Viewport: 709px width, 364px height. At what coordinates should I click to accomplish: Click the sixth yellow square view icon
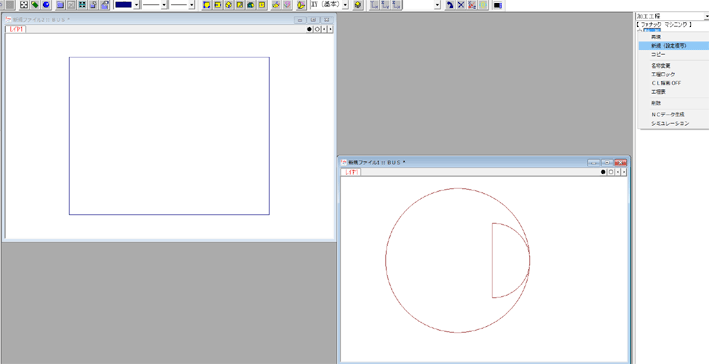tap(262, 5)
